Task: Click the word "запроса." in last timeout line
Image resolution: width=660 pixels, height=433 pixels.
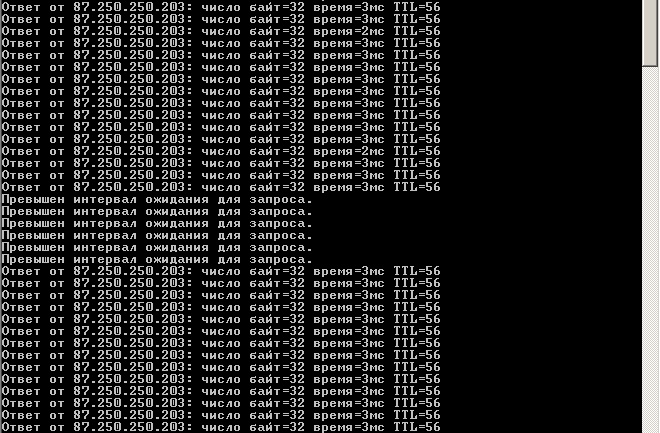Action: pyautogui.click(x=281, y=260)
